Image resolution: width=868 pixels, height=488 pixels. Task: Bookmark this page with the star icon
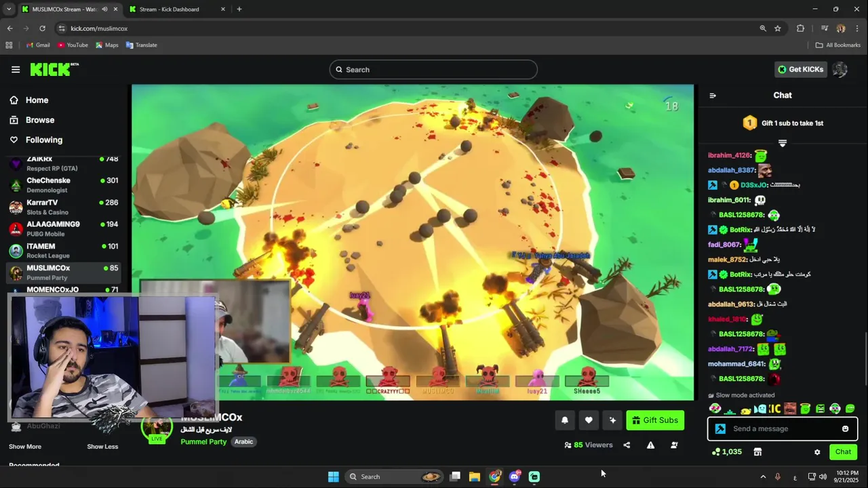778,28
